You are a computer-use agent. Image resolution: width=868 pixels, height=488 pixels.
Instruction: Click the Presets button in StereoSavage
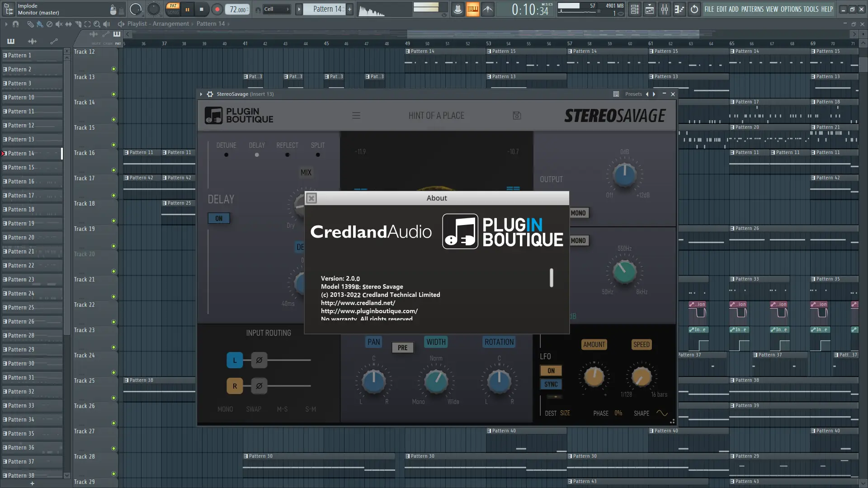(633, 94)
